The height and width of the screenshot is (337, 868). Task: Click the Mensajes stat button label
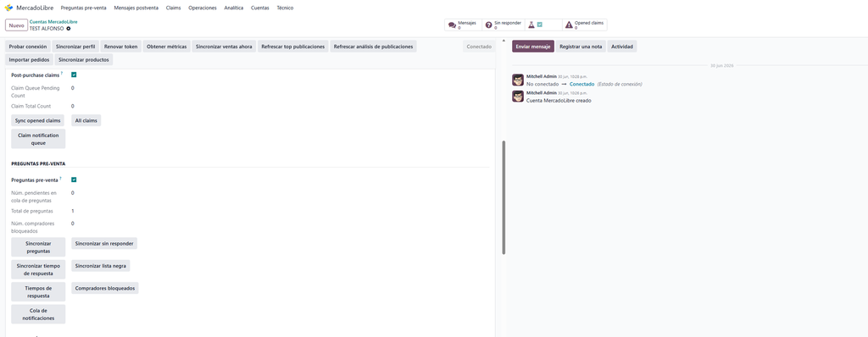467,23
